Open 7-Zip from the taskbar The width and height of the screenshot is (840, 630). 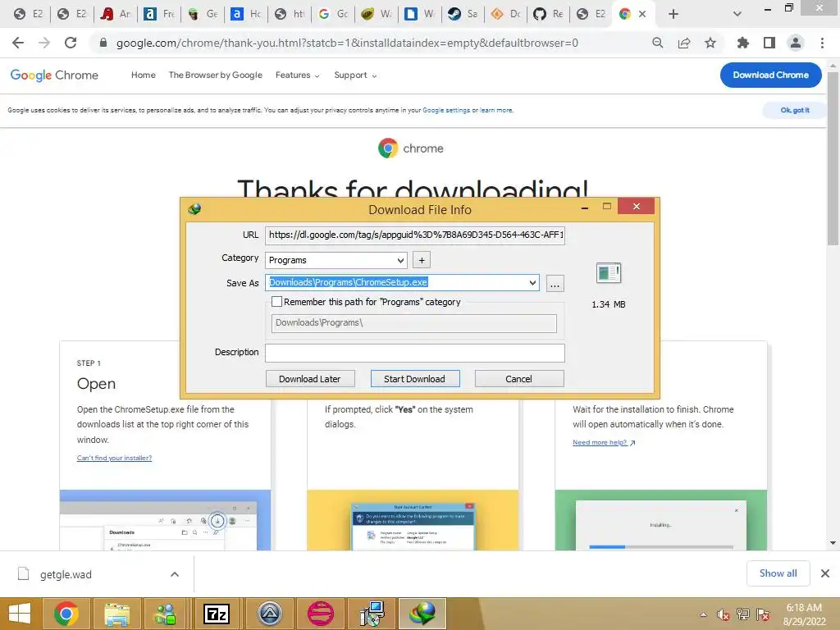coord(217,614)
